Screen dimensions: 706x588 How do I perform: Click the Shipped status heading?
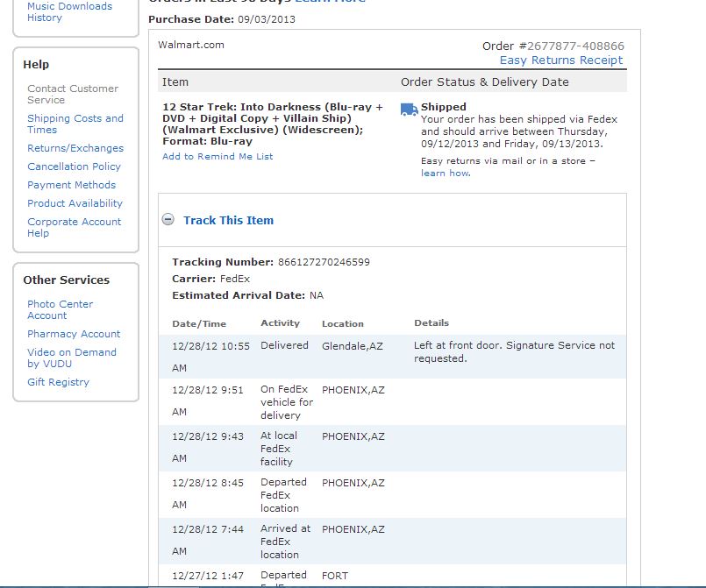point(444,107)
